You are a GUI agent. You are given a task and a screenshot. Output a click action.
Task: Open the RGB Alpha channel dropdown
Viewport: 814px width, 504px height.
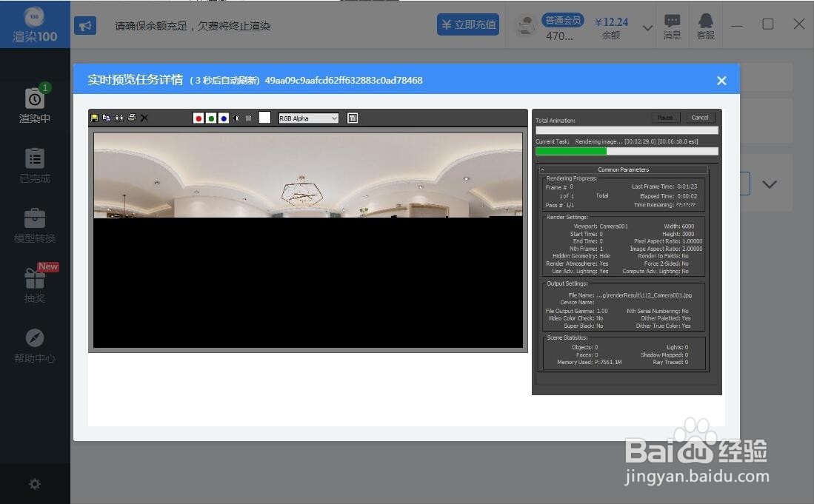pyautogui.click(x=308, y=118)
